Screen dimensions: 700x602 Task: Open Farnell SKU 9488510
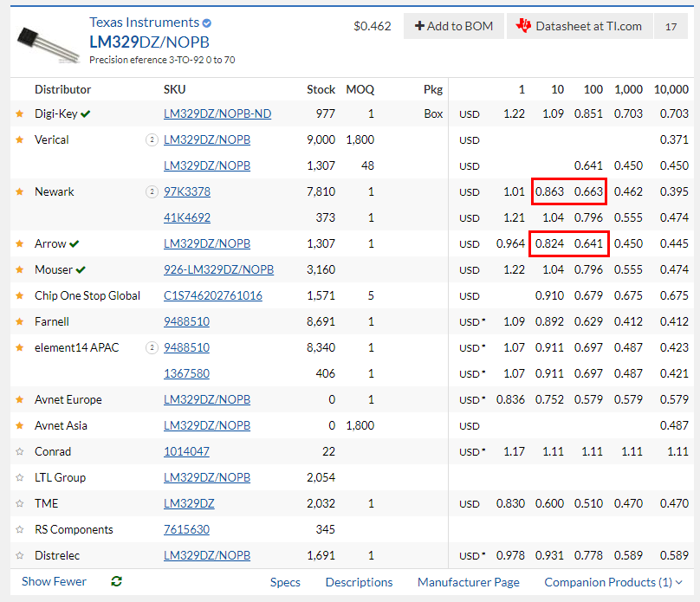tap(186, 321)
